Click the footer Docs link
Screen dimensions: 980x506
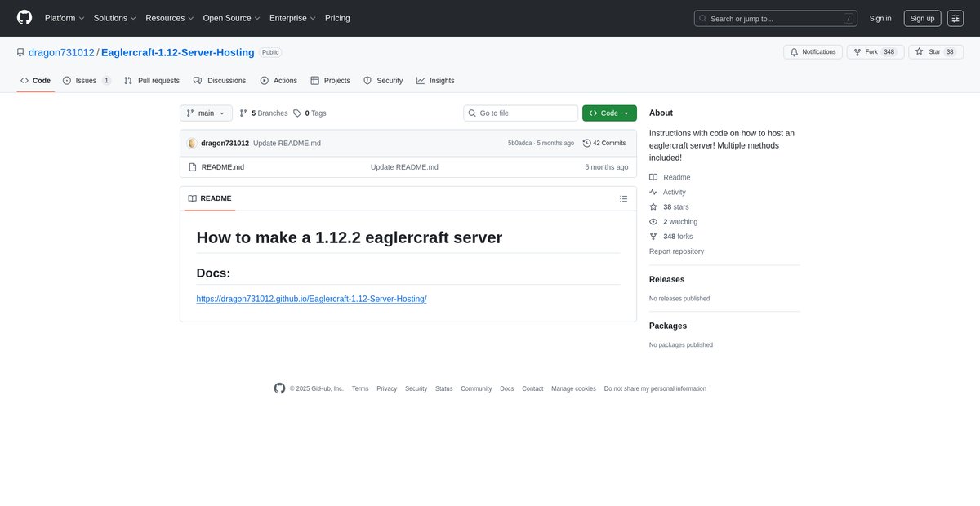coord(507,388)
